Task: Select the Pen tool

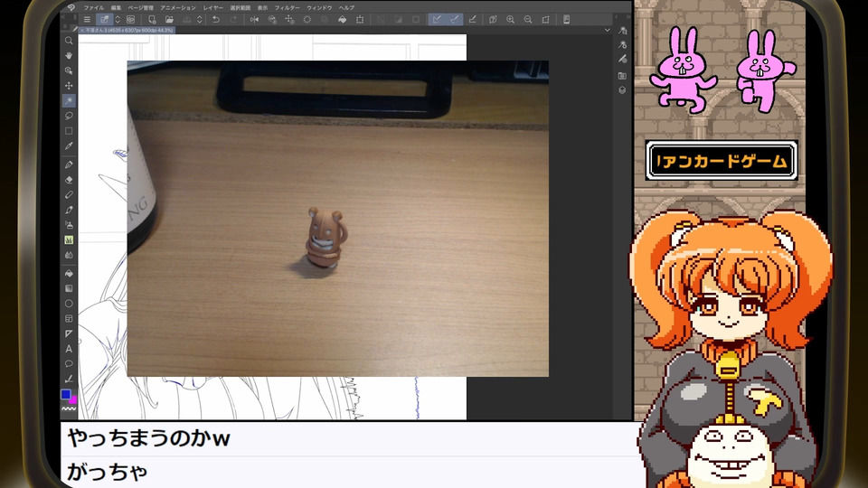Action: [69, 164]
